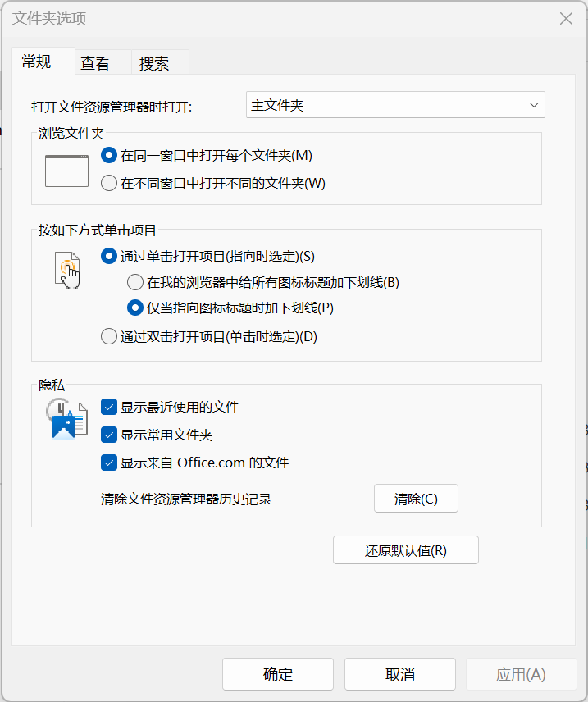Screen dimensions: 588x702
Task: Click the browse-folders window preview icon
Action: coord(66,171)
